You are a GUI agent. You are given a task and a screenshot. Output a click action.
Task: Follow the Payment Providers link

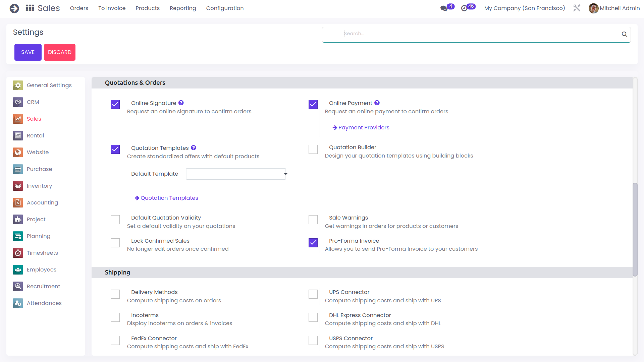[x=364, y=127]
